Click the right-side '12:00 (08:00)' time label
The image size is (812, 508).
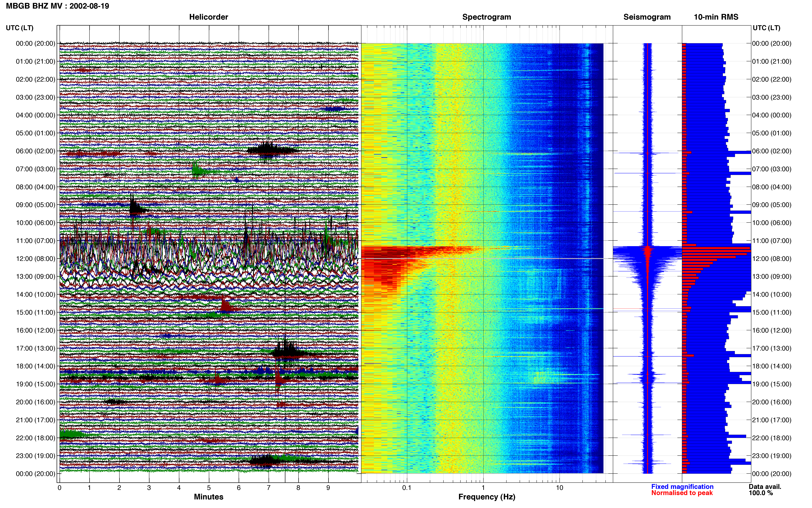pos(772,259)
